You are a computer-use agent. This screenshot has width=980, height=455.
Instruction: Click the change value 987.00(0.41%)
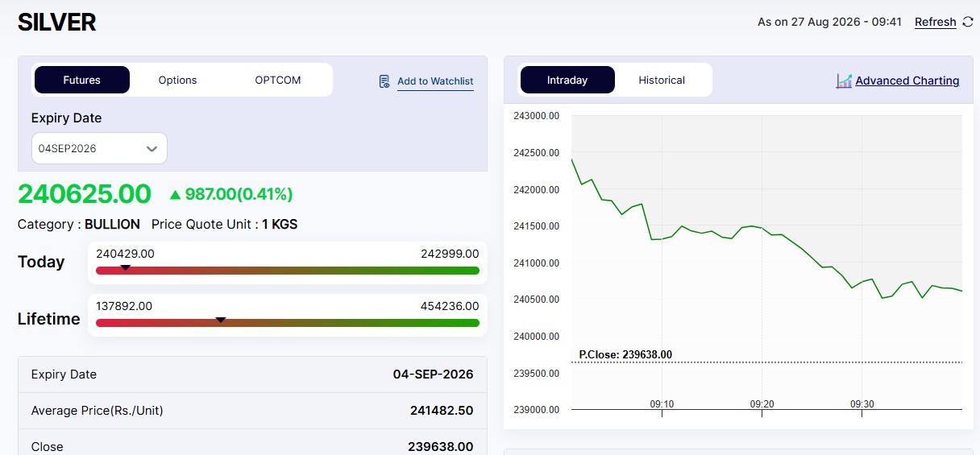239,194
